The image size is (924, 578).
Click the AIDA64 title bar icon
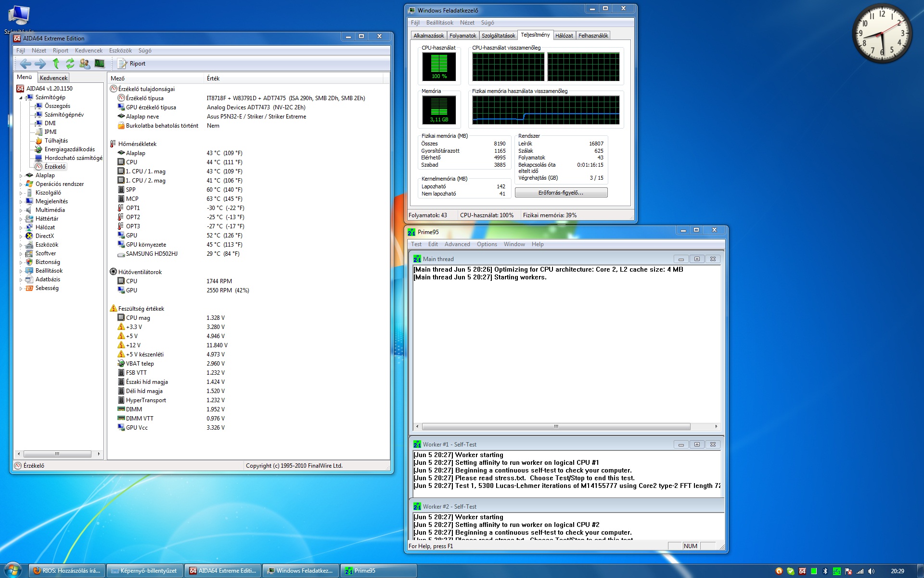point(17,39)
